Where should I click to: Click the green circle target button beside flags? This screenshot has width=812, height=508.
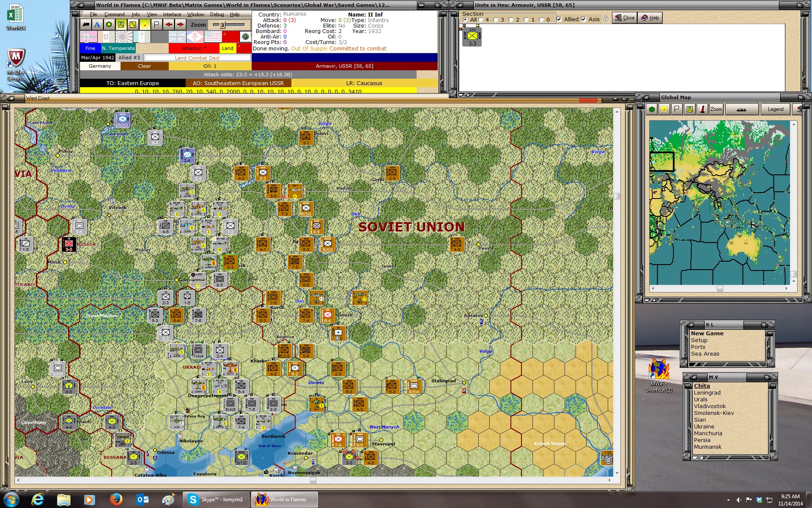click(x=245, y=37)
